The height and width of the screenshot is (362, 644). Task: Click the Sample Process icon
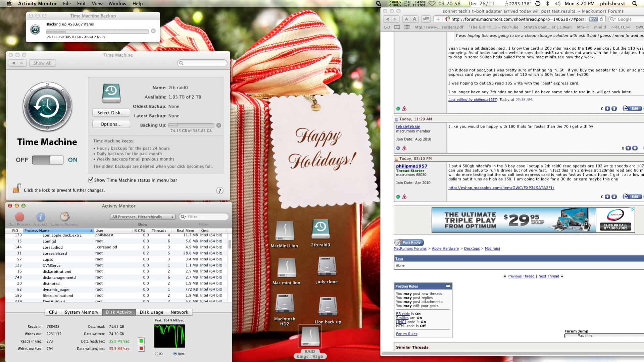pyautogui.click(x=64, y=216)
